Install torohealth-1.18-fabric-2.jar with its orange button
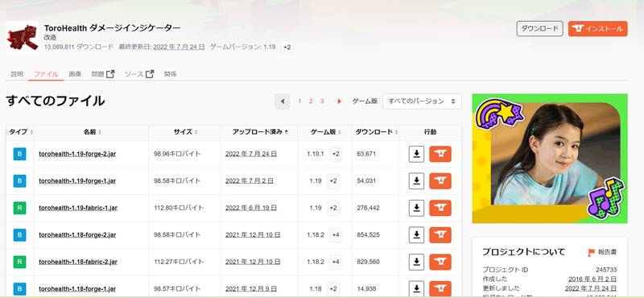Screen dimensions: 644x298 (x=440, y=262)
